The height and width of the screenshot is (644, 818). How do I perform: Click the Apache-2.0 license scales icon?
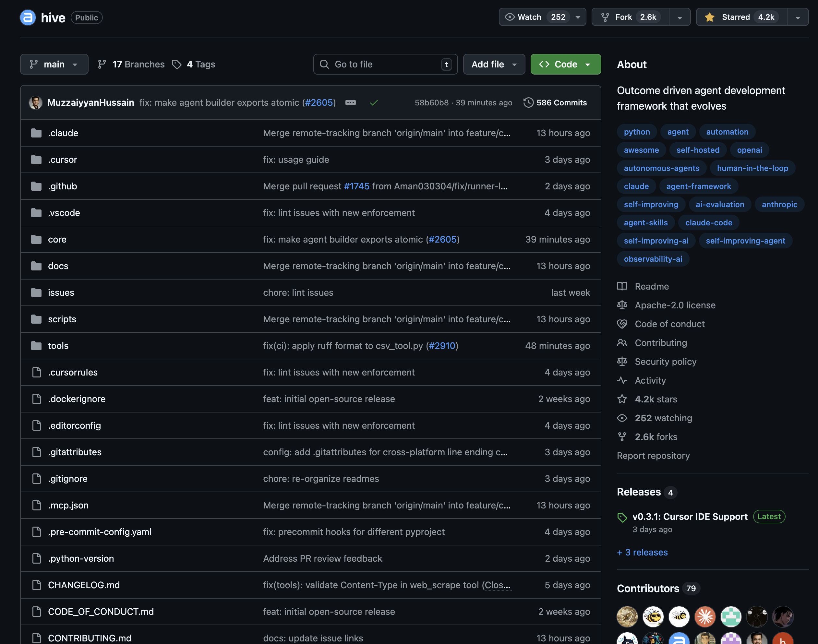(x=622, y=305)
